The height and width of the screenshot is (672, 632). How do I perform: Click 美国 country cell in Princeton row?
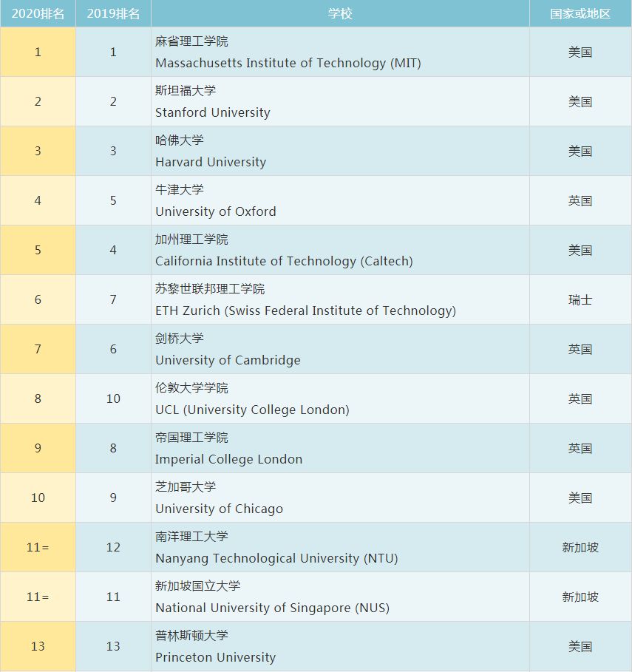pyautogui.click(x=580, y=646)
